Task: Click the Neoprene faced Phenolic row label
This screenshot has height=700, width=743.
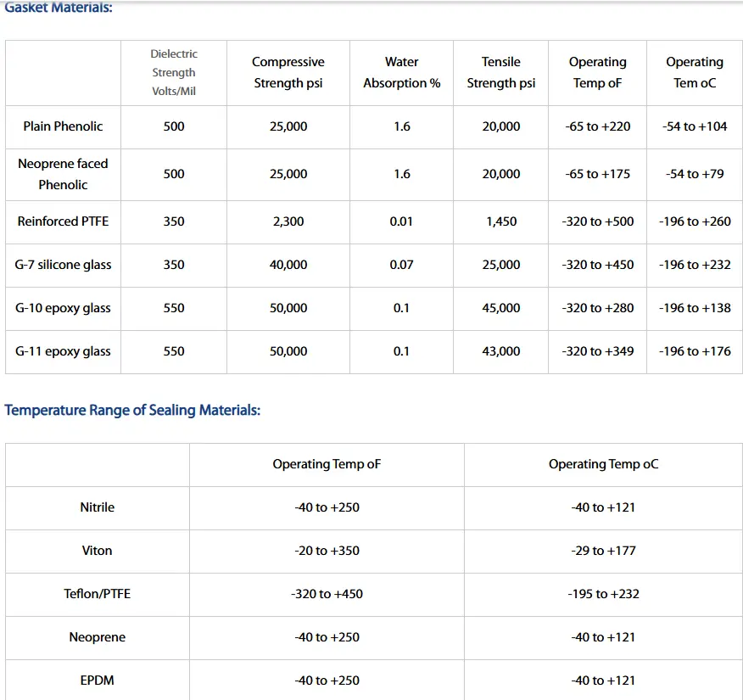Action: (64, 174)
